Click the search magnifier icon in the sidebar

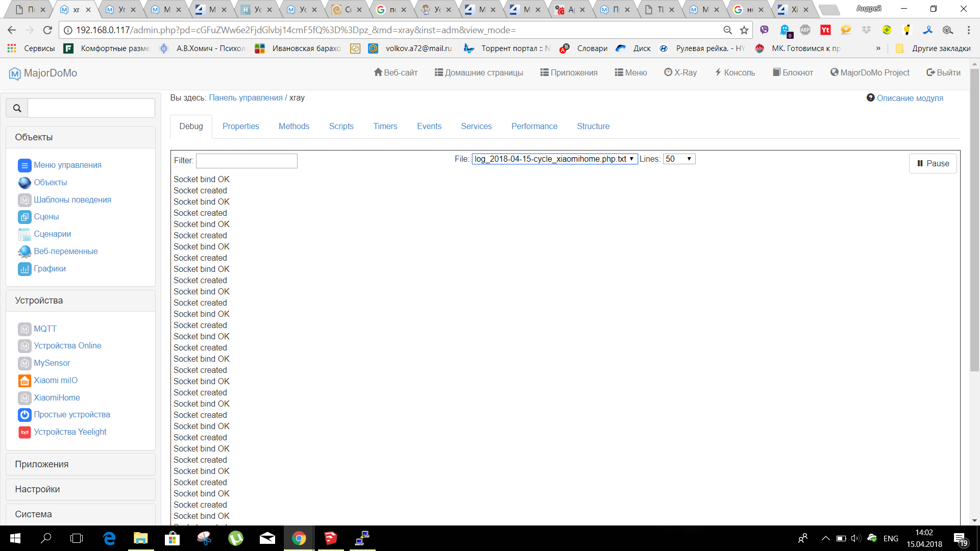[x=17, y=108]
